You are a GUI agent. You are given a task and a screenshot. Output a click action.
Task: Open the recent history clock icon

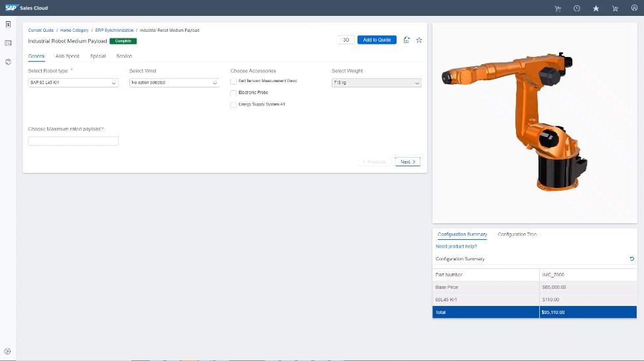[576, 8]
